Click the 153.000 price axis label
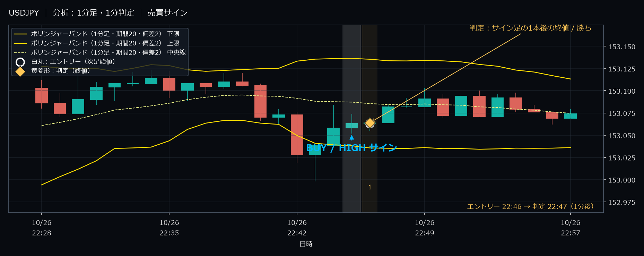This screenshot has height=256, width=644. click(x=622, y=180)
